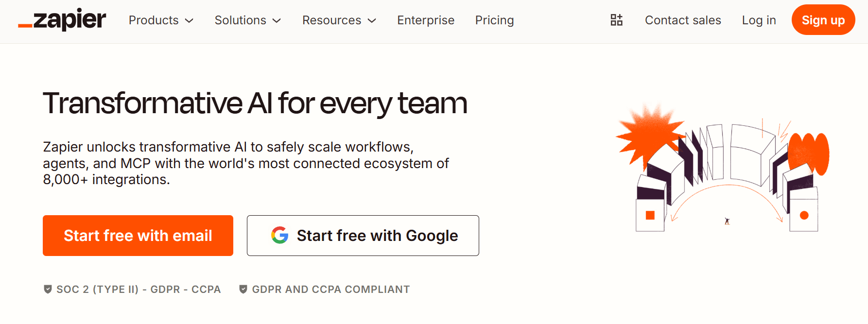
Task: Open the app directory grid icon
Action: [x=616, y=20]
